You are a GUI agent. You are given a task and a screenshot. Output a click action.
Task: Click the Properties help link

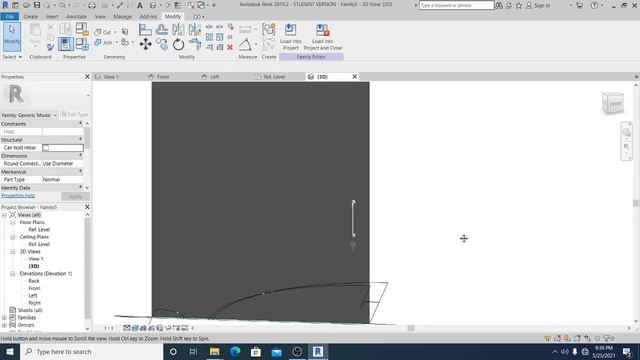click(18, 196)
